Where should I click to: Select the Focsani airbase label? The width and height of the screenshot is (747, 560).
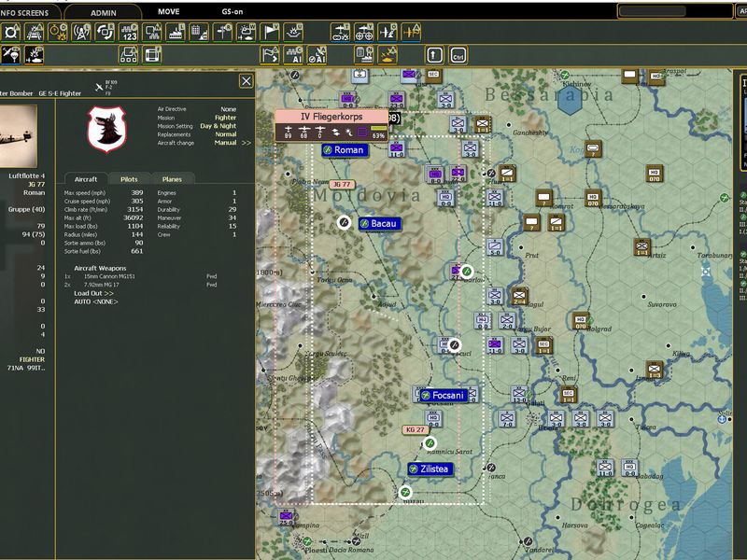click(444, 395)
